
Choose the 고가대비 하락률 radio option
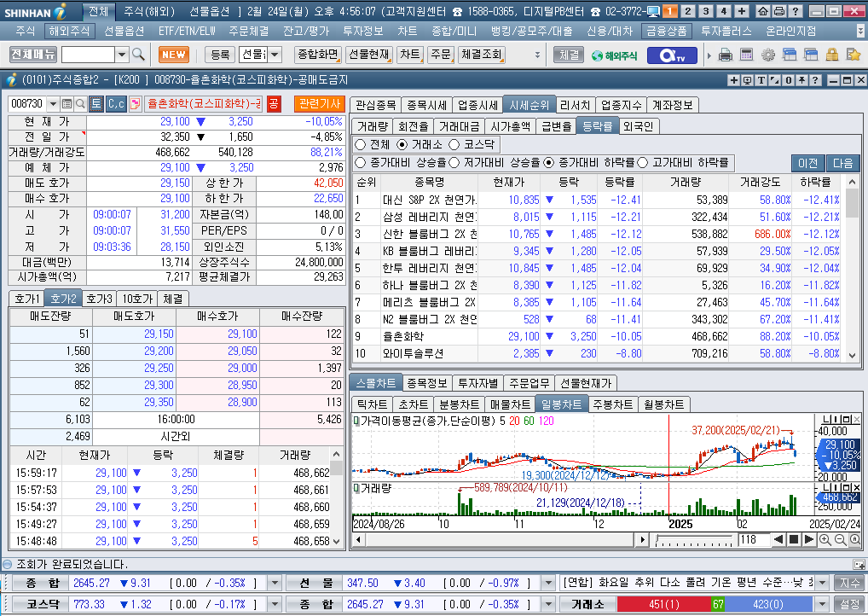(x=642, y=163)
